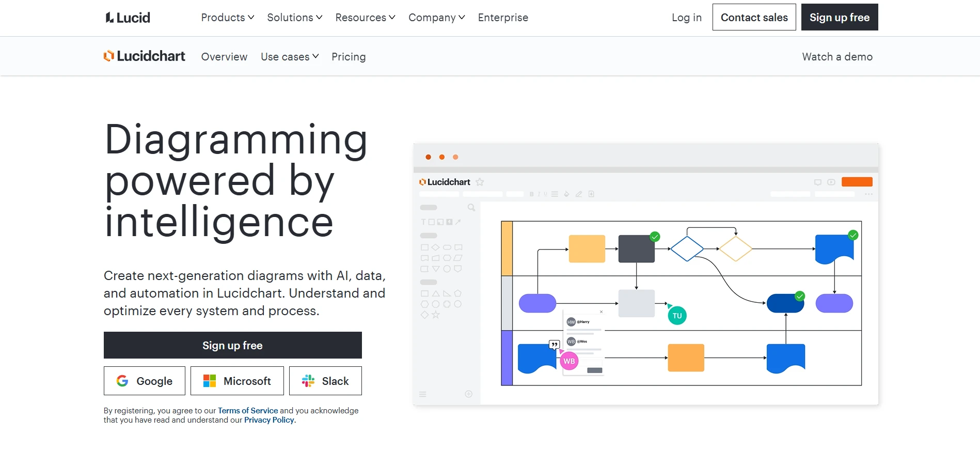Viewport: 980px width, 465px height.
Task: Sign up with Microsoft
Action: click(x=237, y=381)
